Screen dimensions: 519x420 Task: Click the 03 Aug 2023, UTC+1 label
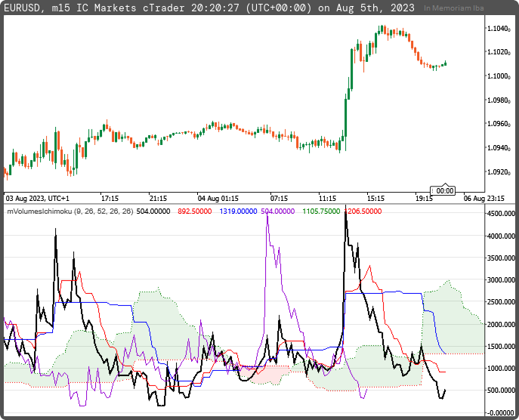39,199
